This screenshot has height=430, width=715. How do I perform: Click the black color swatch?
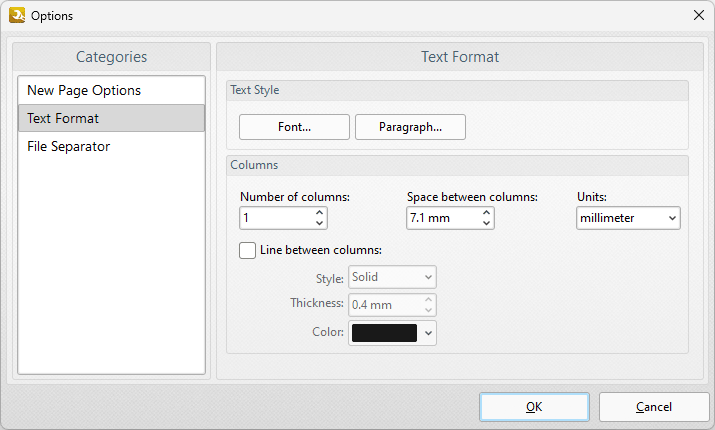(384, 333)
